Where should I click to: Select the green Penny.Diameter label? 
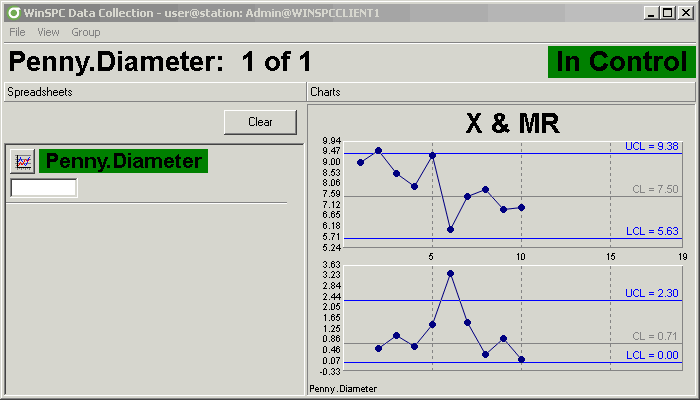pyautogui.click(x=124, y=161)
